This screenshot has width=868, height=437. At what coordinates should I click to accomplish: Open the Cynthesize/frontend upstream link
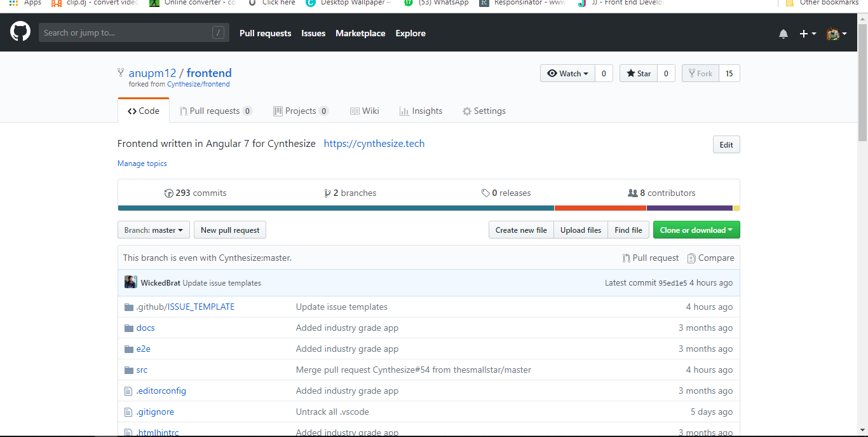[198, 84]
